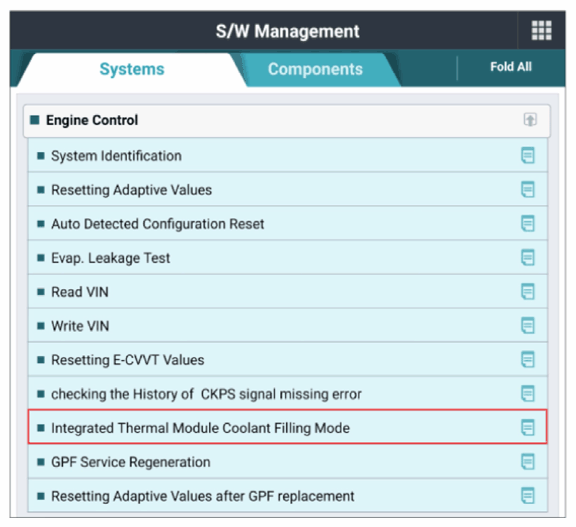This screenshot has height=527, width=576.
Task: Switch to the Components tab
Action: click(316, 69)
